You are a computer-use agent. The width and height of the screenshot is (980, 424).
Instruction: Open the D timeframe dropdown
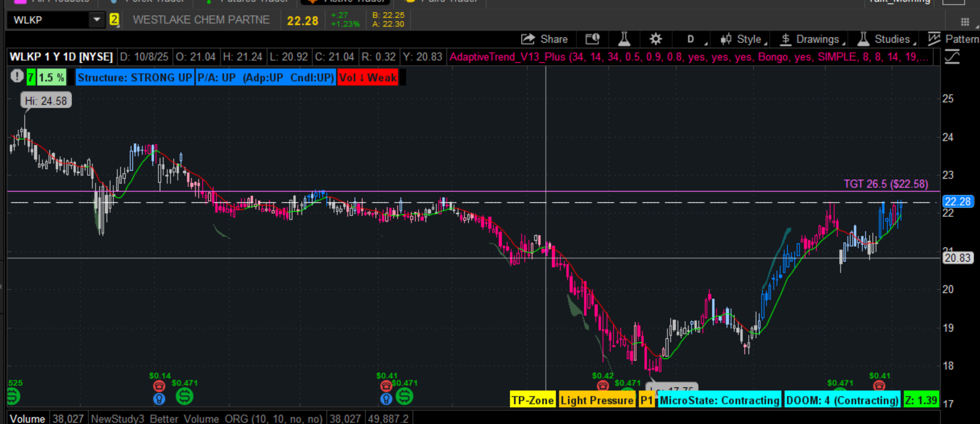(x=691, y=39)
